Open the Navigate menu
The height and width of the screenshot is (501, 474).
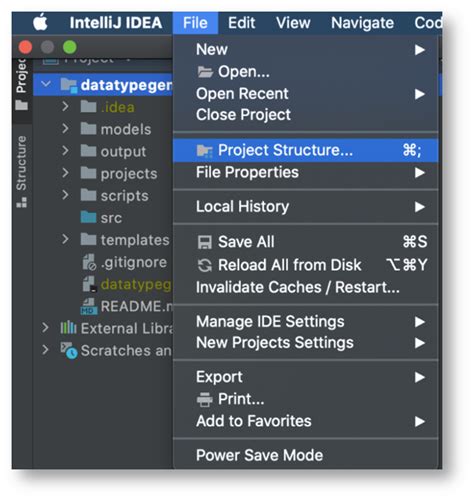(x=362, y=23)
